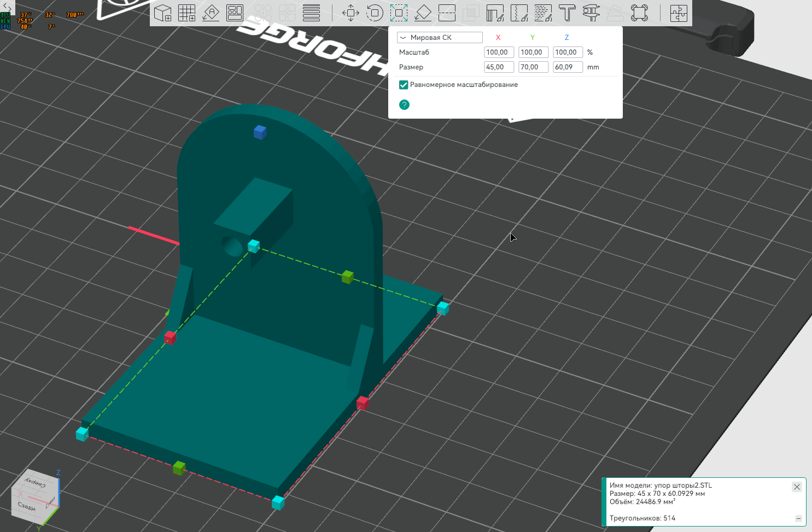Select the Lay on Face tool
Viewport: 812px width, 532px height.
click(423, 13)
